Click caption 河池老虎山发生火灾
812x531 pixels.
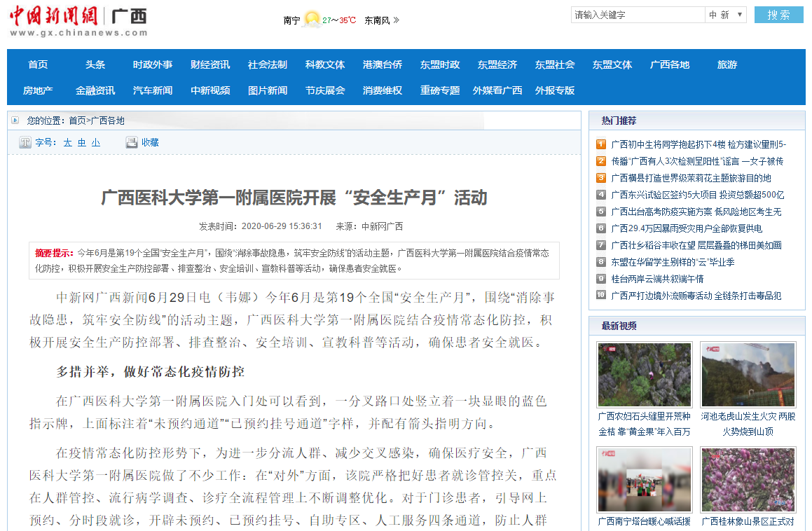pos(748,425)
